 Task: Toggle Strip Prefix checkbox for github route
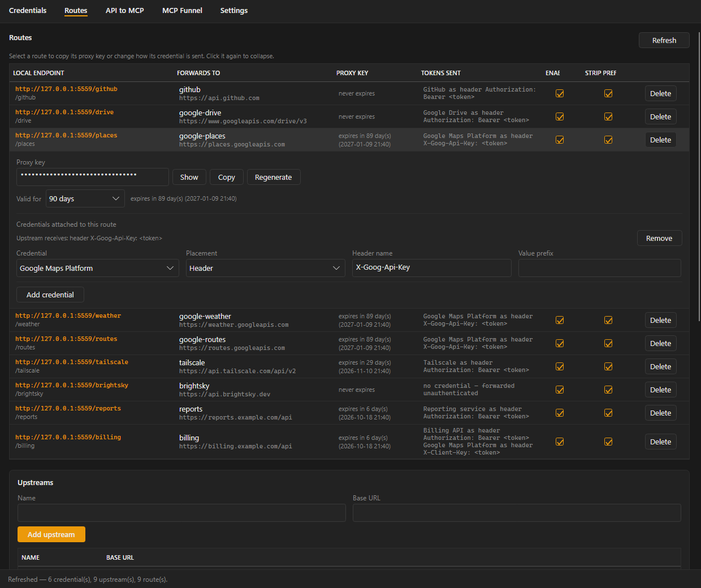pos(608,93)
